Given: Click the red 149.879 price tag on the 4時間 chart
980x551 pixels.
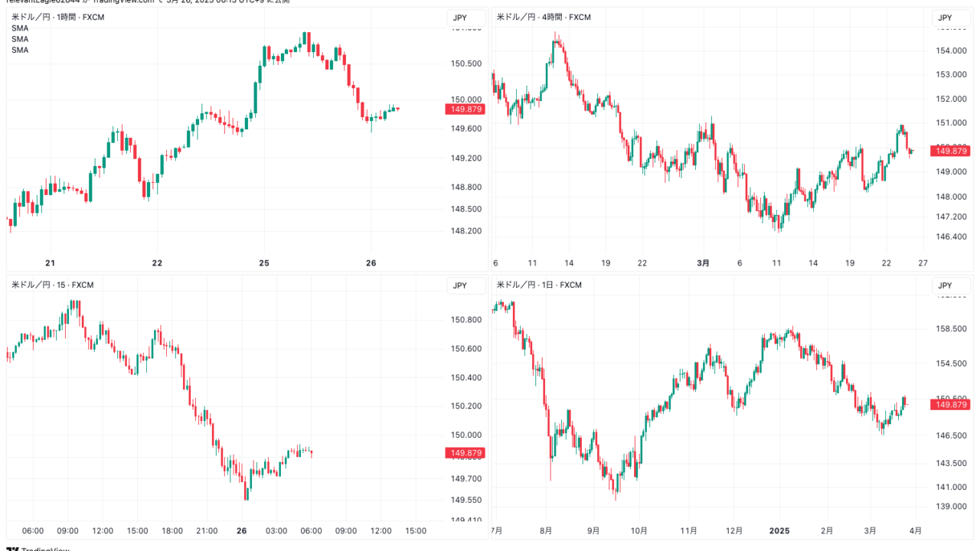Looking at the screenshot, I should coord(951,151).
